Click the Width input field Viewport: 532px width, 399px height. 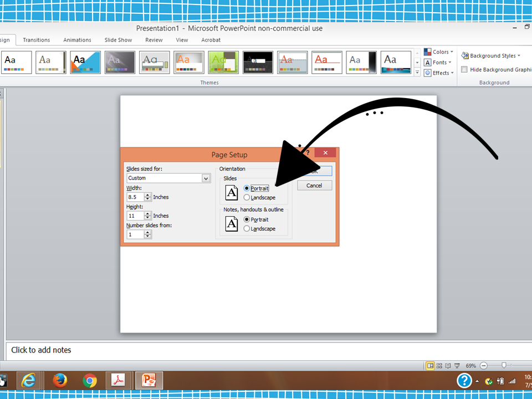click(x=135, y=197)
